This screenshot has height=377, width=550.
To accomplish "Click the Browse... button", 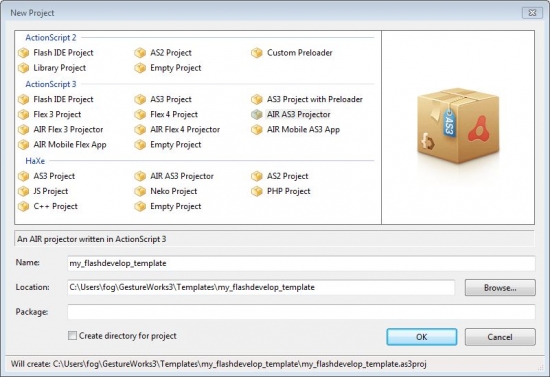I will click(500, 288).
